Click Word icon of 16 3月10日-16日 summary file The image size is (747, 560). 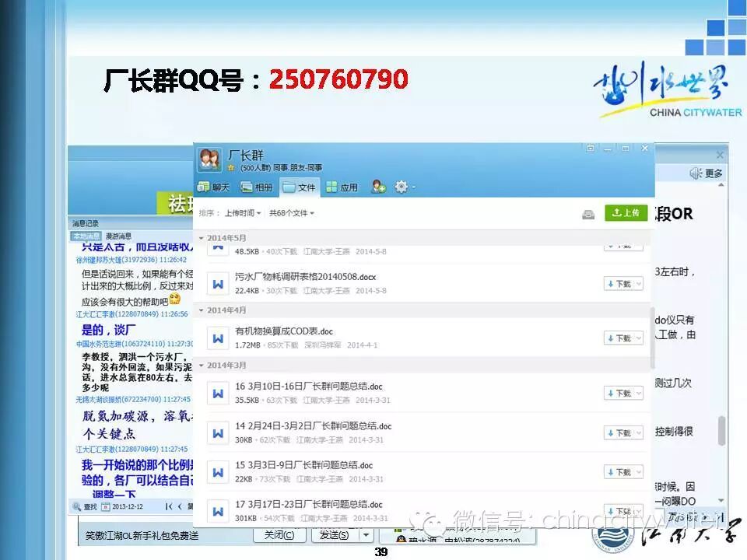coord(218,394)
